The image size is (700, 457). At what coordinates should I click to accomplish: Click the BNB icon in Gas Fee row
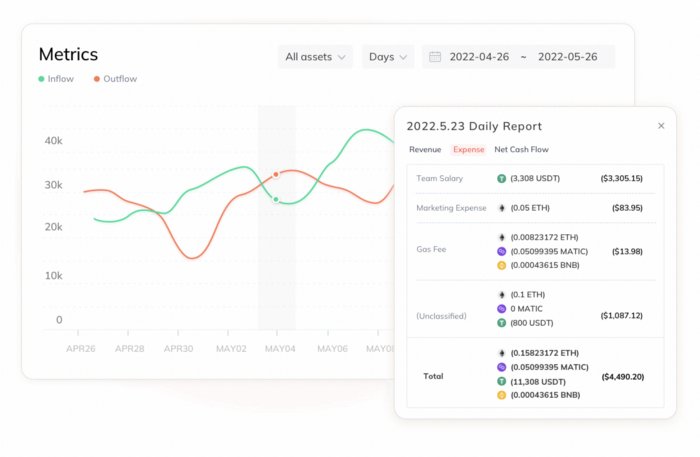(502, 264)
